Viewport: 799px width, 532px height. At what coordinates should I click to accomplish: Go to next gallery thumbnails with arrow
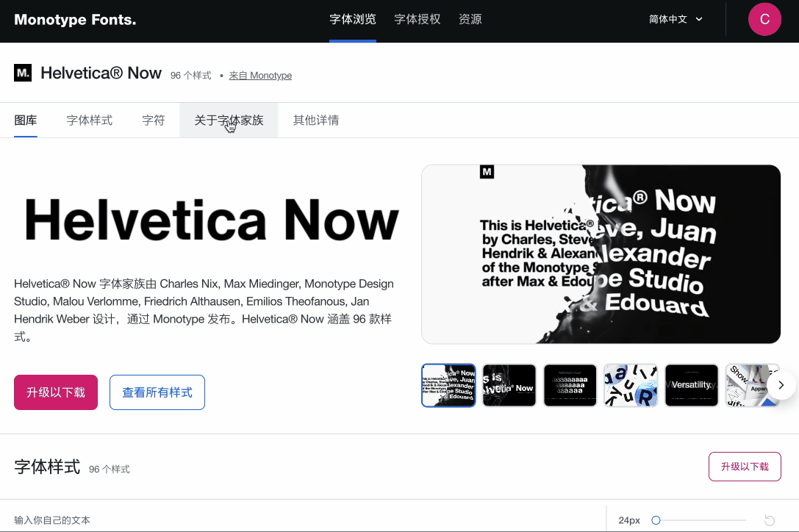click(x=781, y=385)
